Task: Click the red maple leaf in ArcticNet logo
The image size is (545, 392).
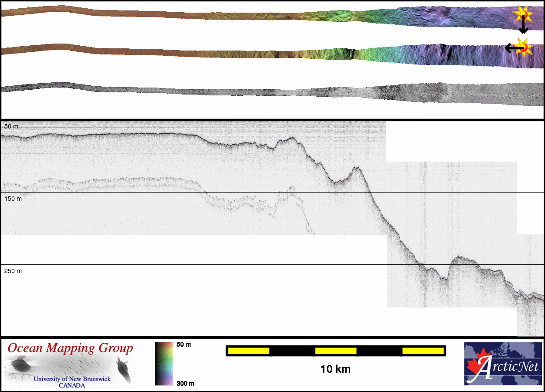Action: tap(476, 367)
